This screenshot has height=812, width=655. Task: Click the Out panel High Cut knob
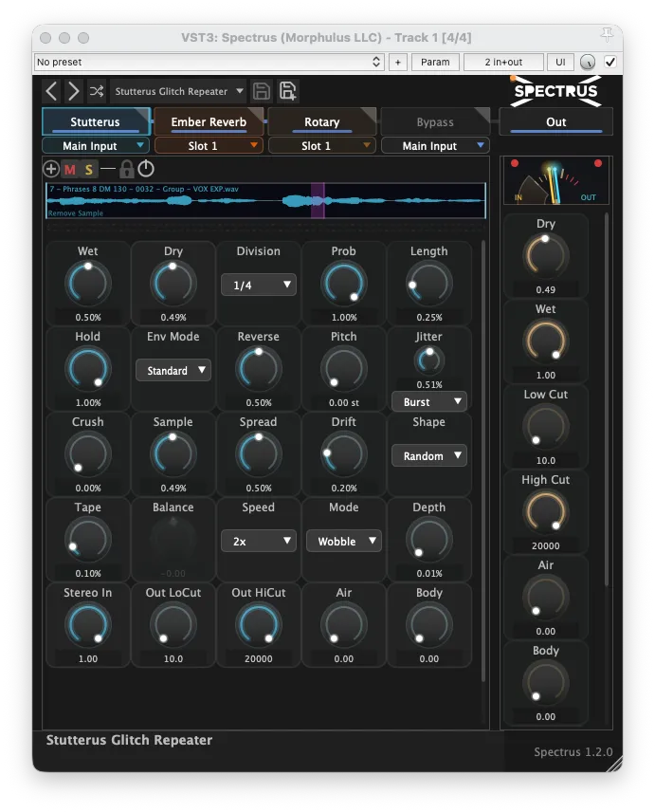tap(546, 512)
